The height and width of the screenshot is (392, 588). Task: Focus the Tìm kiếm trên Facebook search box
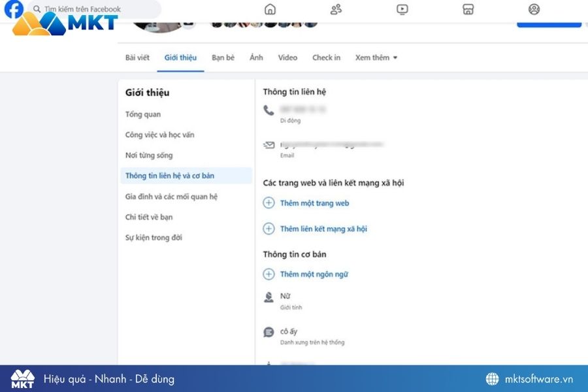[x=95, y=9]
